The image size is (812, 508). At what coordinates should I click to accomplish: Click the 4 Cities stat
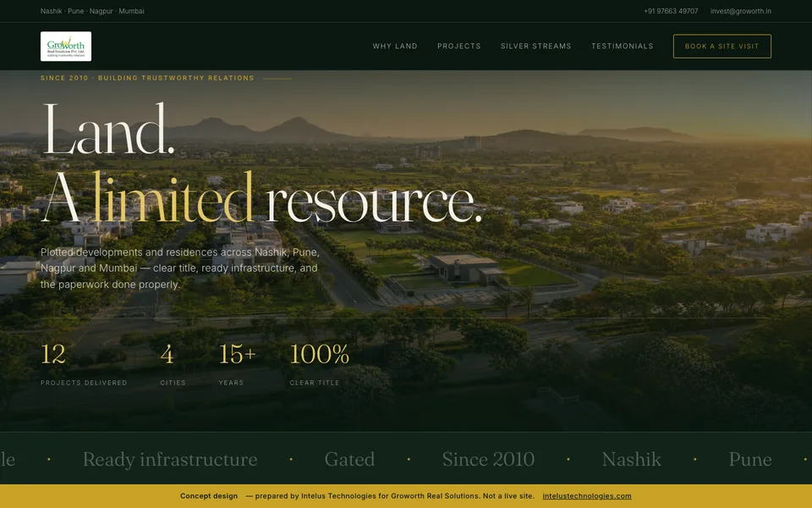173,364
